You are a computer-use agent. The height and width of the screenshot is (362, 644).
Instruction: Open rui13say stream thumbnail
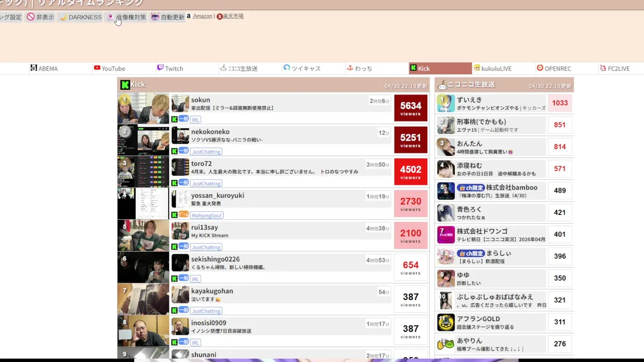click(143, 235)
